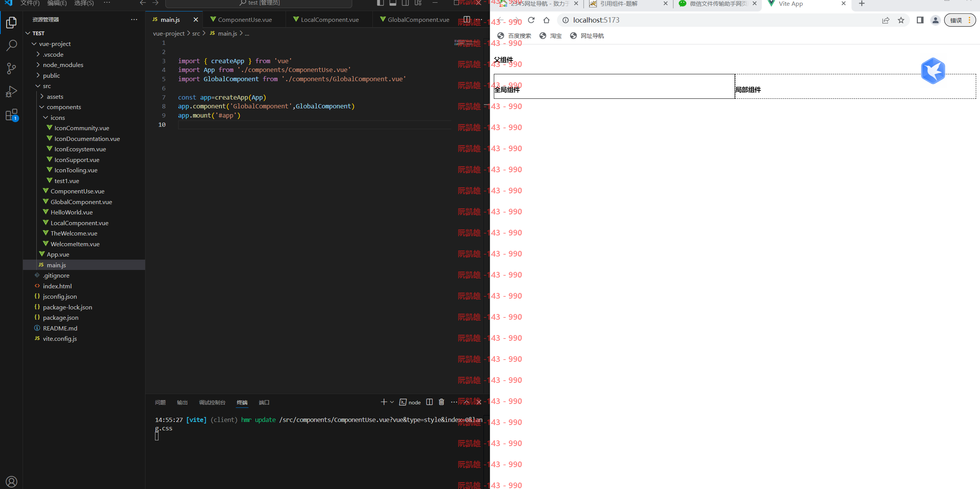Open vite.config.js in the explorer

84,339
